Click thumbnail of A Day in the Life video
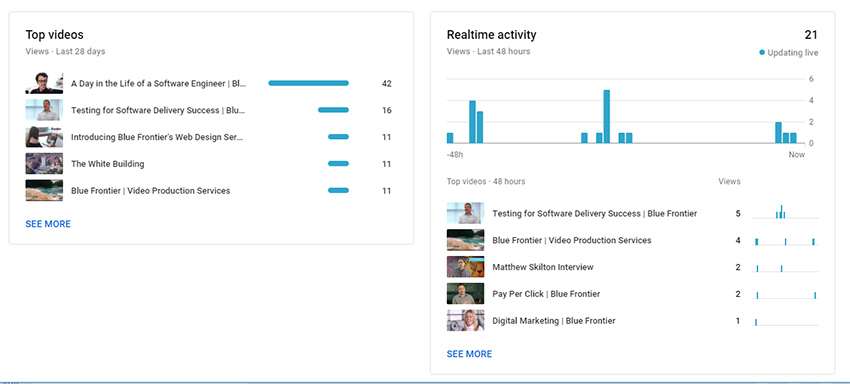 44,84
